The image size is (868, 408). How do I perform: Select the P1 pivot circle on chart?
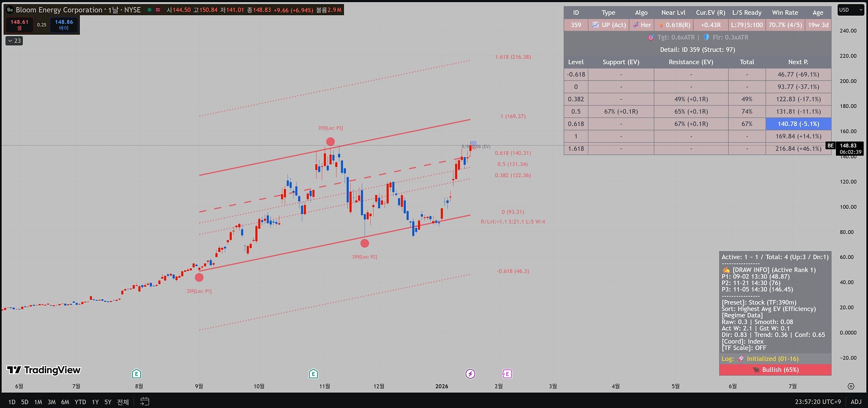pyautogui.click(x=199, y=277)
